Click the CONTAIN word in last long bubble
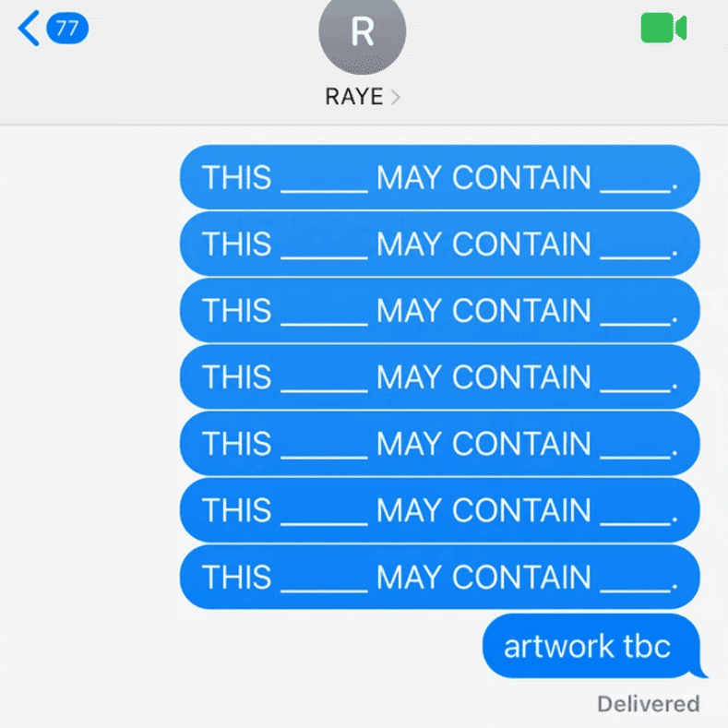The height and width of the screenshot is (728, 728). 521,577
